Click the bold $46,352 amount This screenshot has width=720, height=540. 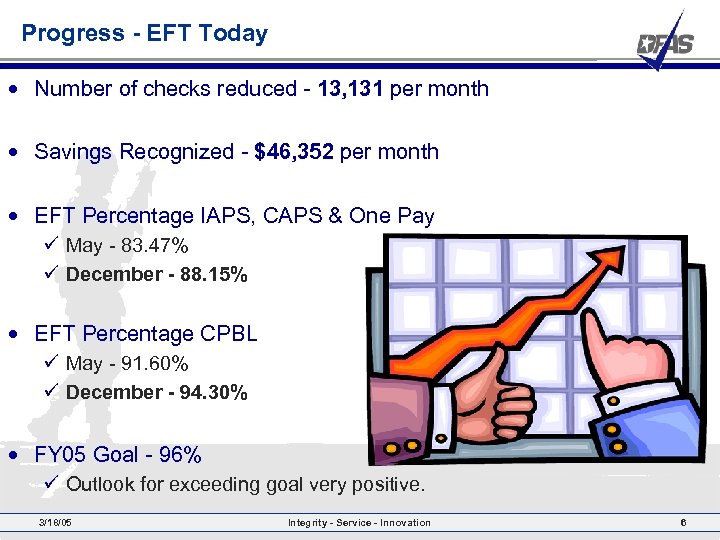pos(295,152)
